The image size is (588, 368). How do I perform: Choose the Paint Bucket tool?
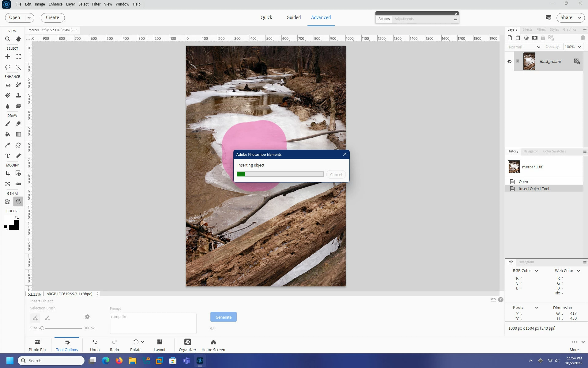[8, 134]
